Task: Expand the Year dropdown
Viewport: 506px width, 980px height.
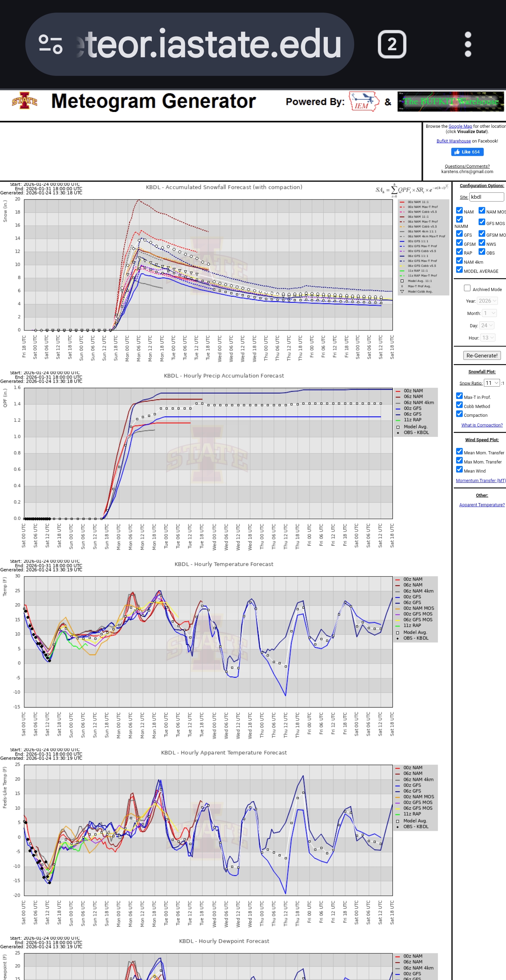Action: (488, 301)
